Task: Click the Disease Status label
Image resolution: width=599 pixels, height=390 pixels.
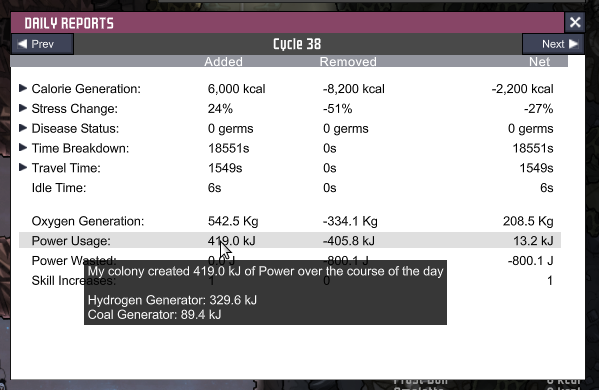Action: point(75,129)
